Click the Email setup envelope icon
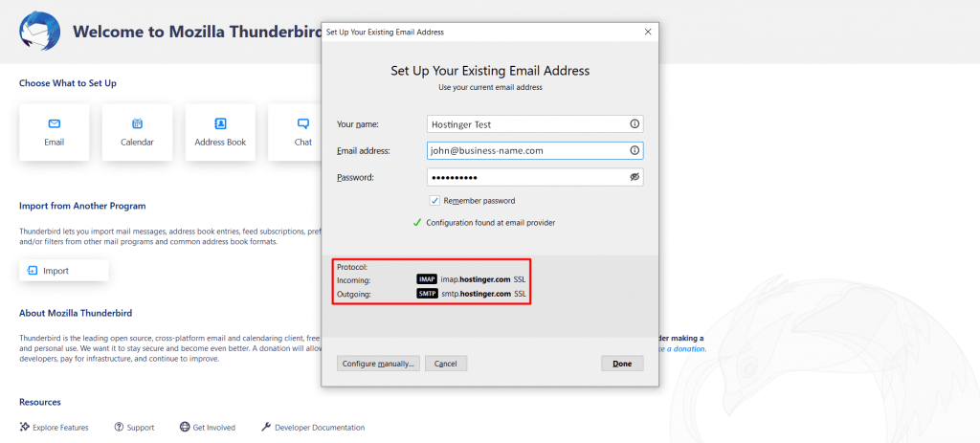980x443 pixels. tap(54, 123)
